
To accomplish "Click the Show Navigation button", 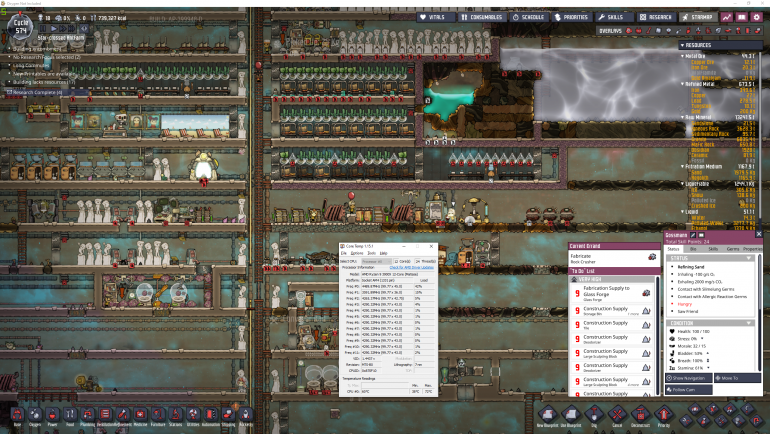I will pyautogui.click(x=688, y=378).
